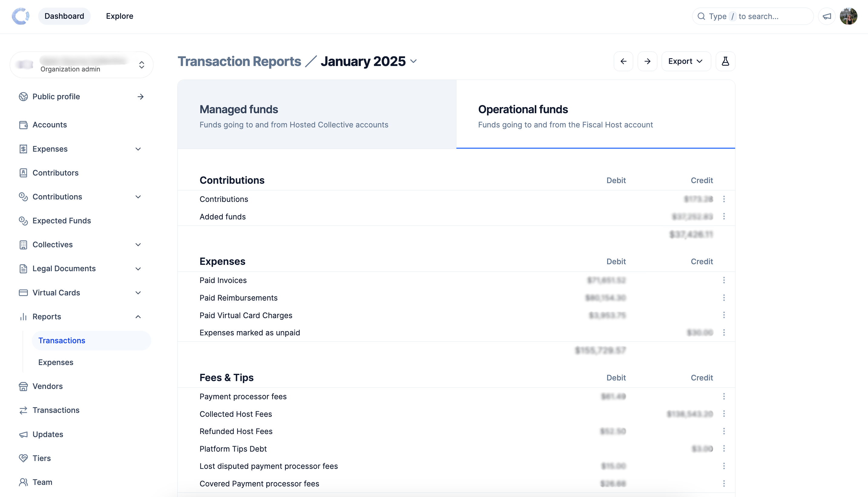This screenshot has height=497, width=868.
Task: Click the Transaction Reports breadcrumb link
Action: [x=239, y=61]
